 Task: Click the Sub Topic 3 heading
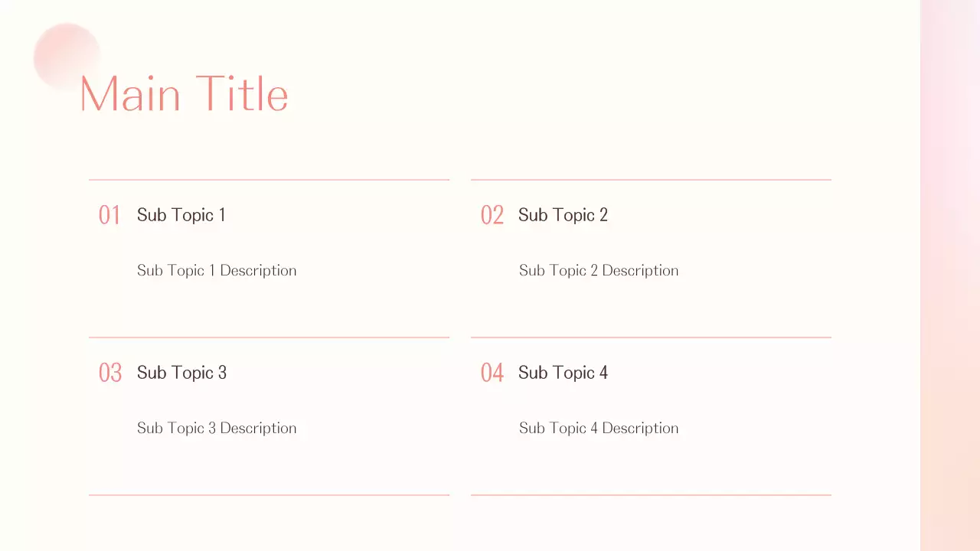181,373
